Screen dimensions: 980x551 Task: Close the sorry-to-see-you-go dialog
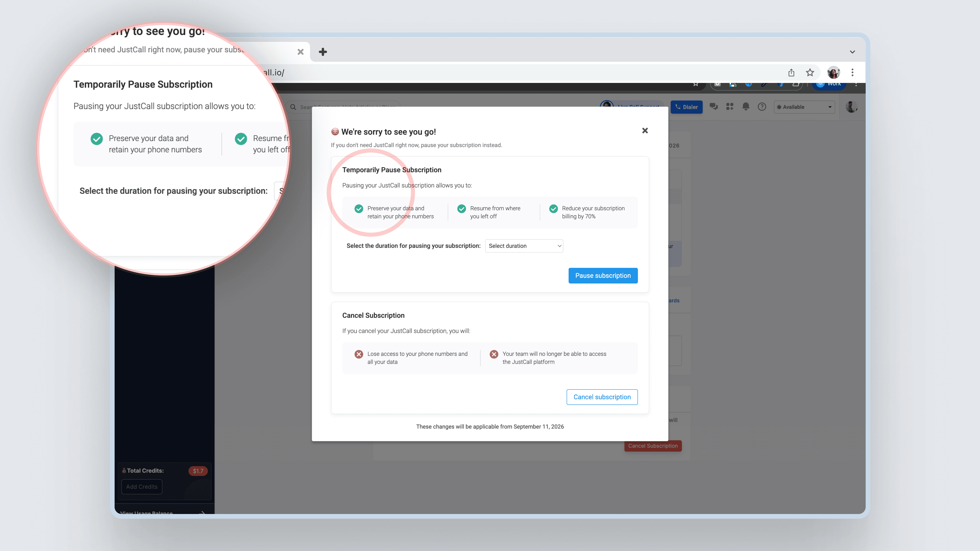(x=645, y=130)
